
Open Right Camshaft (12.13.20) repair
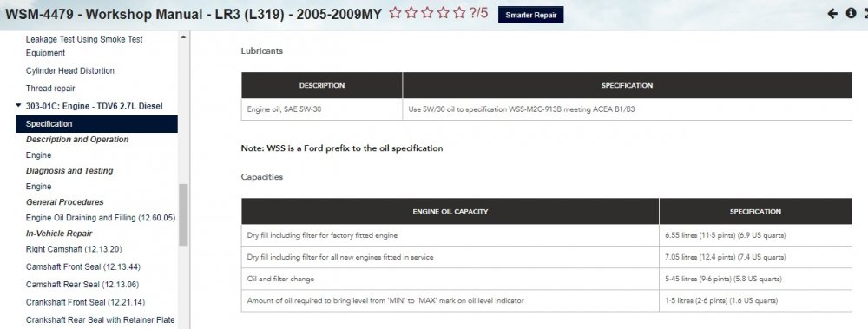(74, 249)
